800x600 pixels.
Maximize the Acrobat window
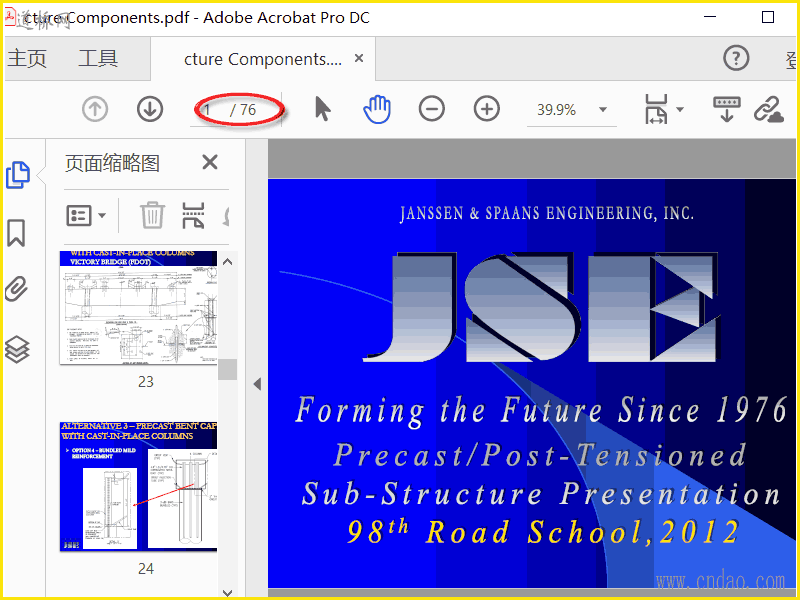(x=768, y=17)
